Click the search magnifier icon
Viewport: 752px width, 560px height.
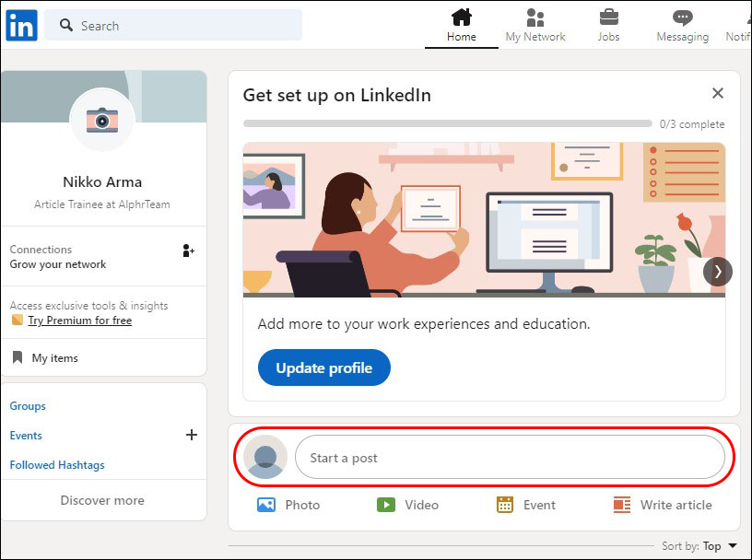click(66, 25)
